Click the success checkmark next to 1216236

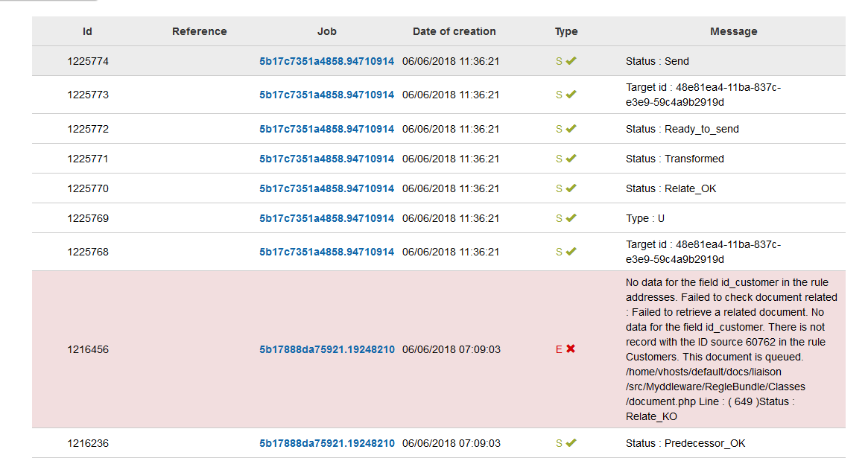[569, 442]
